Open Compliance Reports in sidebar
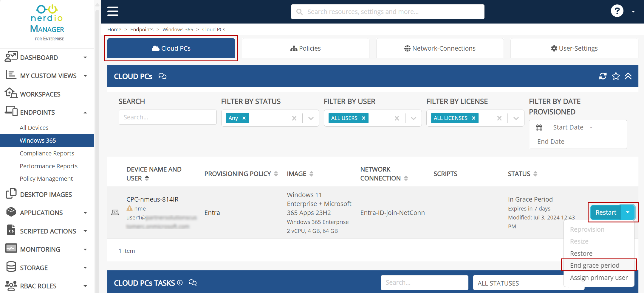This screenshot has width=644, height=293. pos(47,153)
